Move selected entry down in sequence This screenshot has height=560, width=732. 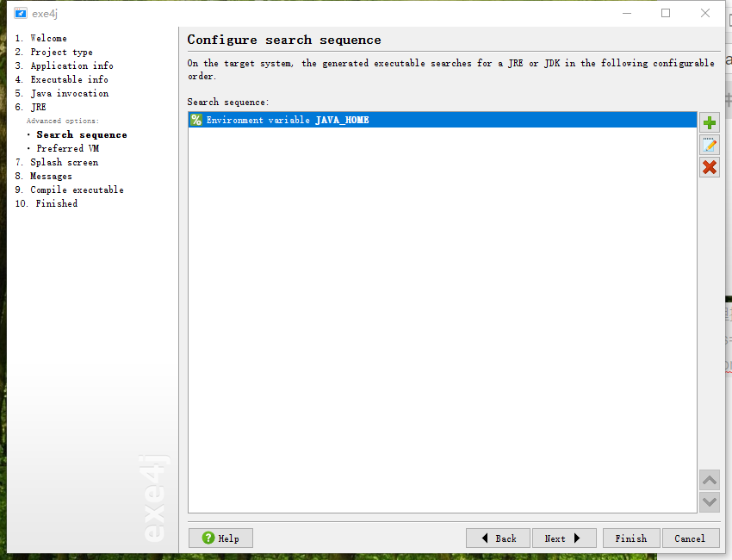tap(709, 502)
